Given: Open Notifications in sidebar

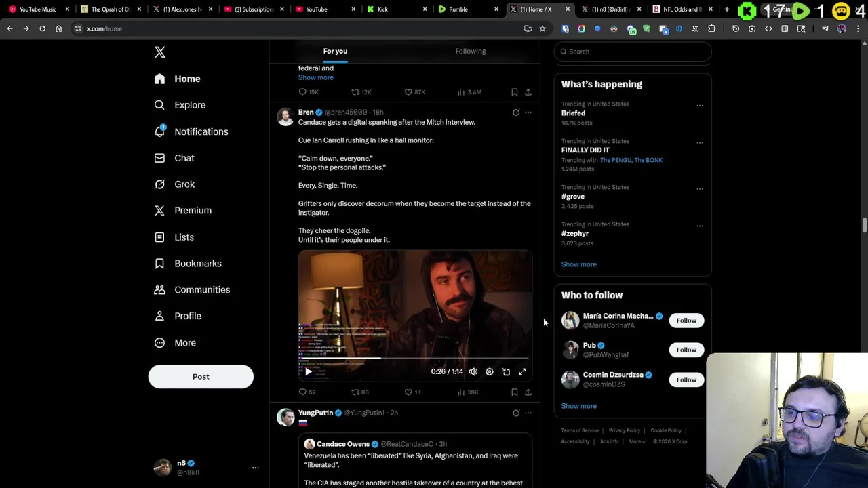Looking at the screenshot, I should (191, 131).
